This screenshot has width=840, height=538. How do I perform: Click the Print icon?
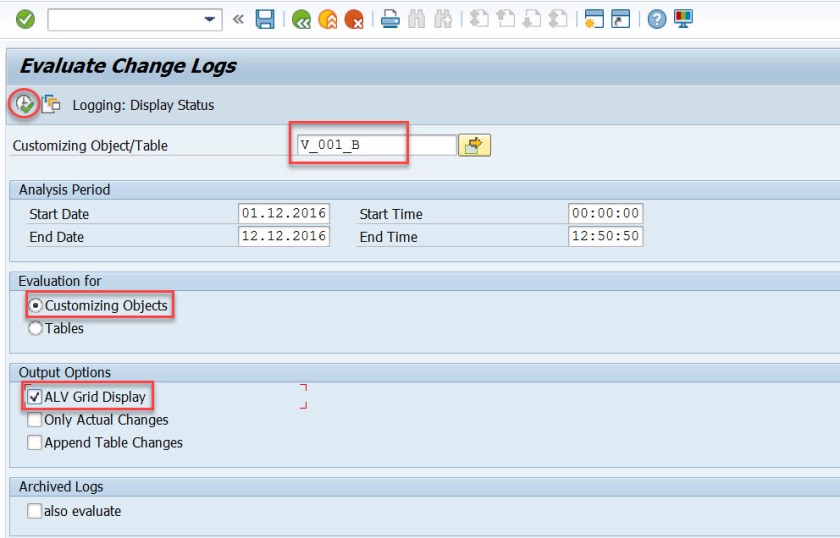390,20
